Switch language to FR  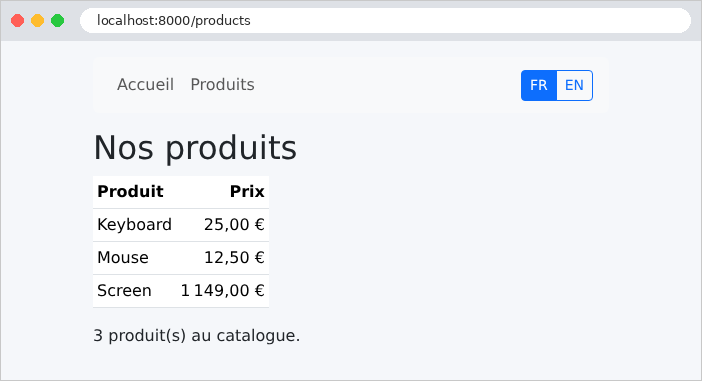(539, 85)
